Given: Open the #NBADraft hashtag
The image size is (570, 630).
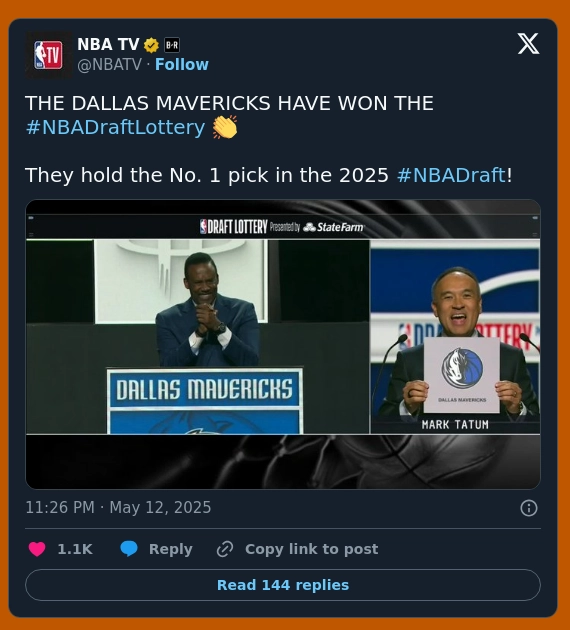Looking at the screenshot, I should click(451, 175).
